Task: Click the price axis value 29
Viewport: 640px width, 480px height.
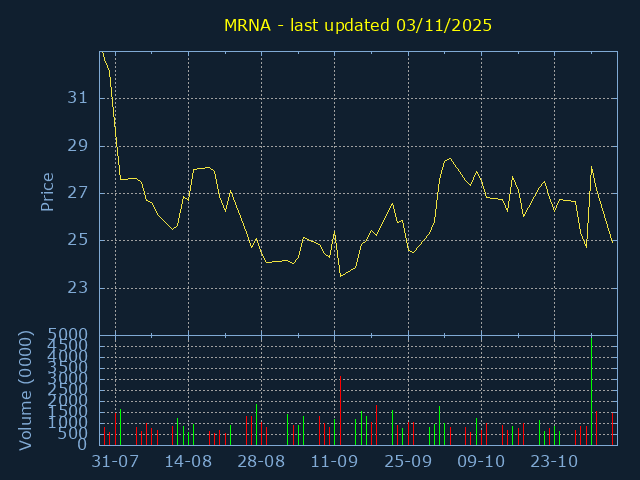Action: [x=78, y=146]
